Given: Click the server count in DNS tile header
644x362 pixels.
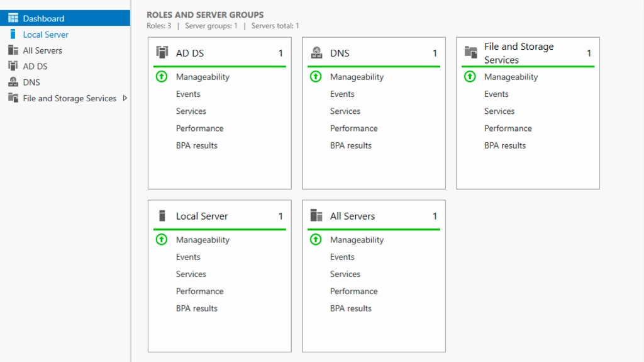Looking at the screenshot, I should [435, 54].
